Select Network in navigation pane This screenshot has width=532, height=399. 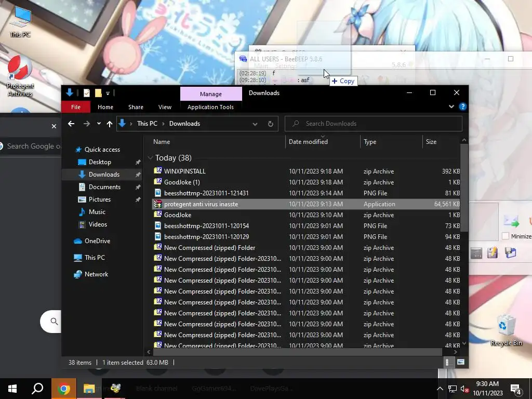pyautogui.click(x=96, y=274)
